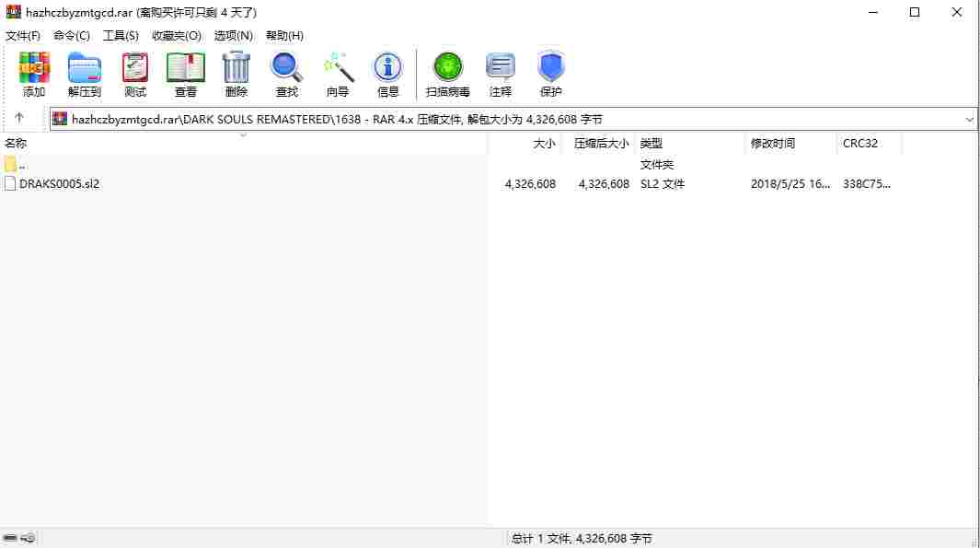Sort by Name (名称) column header
The height and width of the screenshot is (548, 980).
(17, 144)
